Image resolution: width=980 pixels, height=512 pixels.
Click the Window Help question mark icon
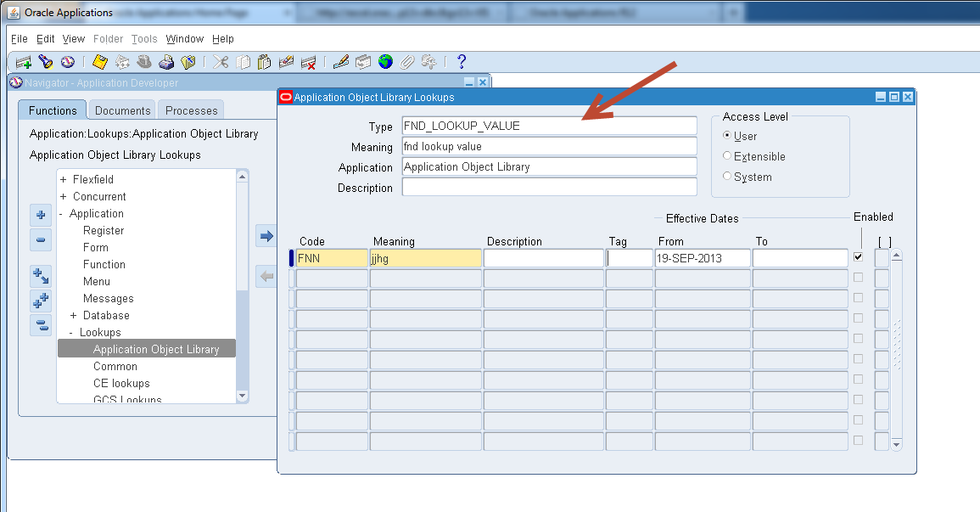462,62
